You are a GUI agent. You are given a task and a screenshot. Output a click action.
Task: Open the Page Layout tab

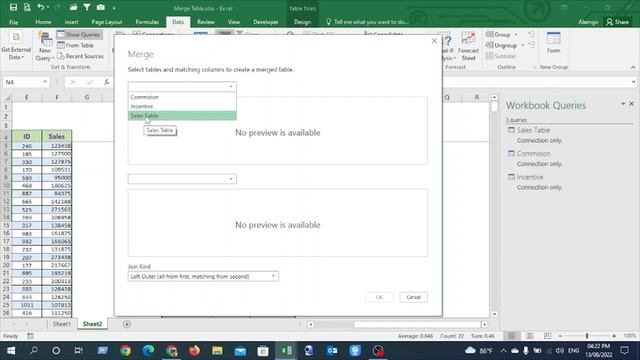107,22
